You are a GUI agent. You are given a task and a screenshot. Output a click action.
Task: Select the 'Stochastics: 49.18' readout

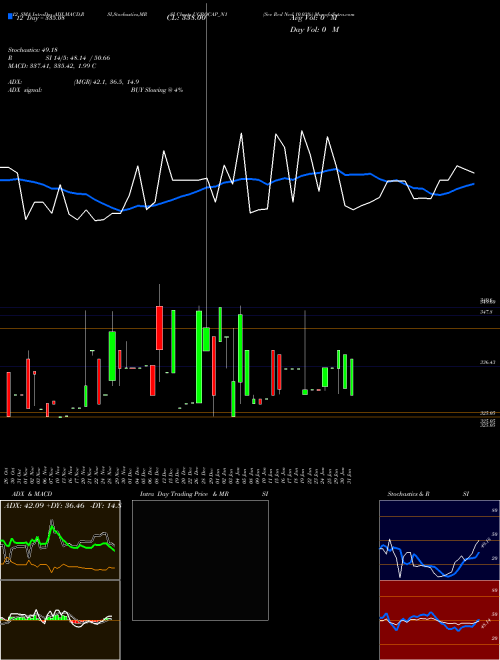[32, 50]
